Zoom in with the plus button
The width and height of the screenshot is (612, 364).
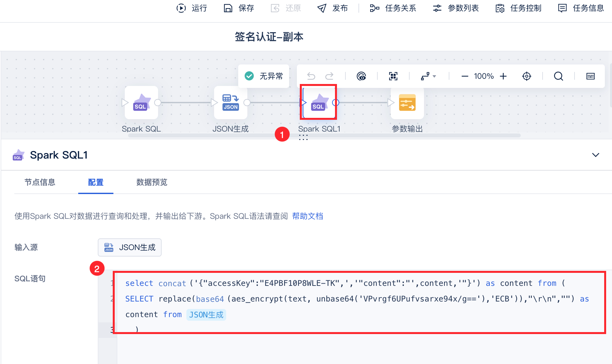coord(503,76)
